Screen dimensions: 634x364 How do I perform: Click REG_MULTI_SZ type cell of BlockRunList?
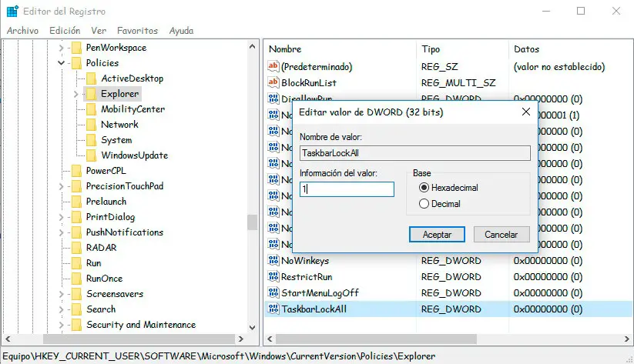point(458,83)
